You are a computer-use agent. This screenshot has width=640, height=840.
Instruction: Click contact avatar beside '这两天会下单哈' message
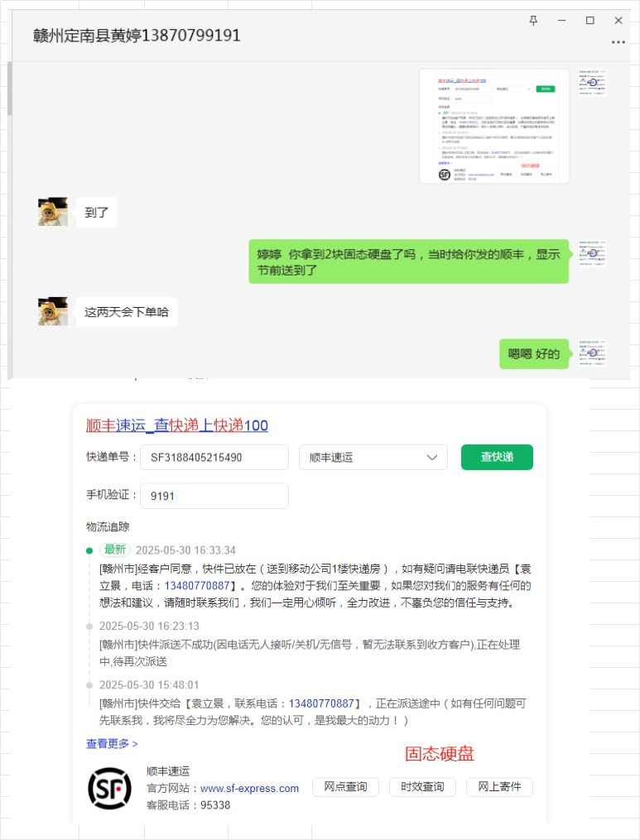coord(53,311)
